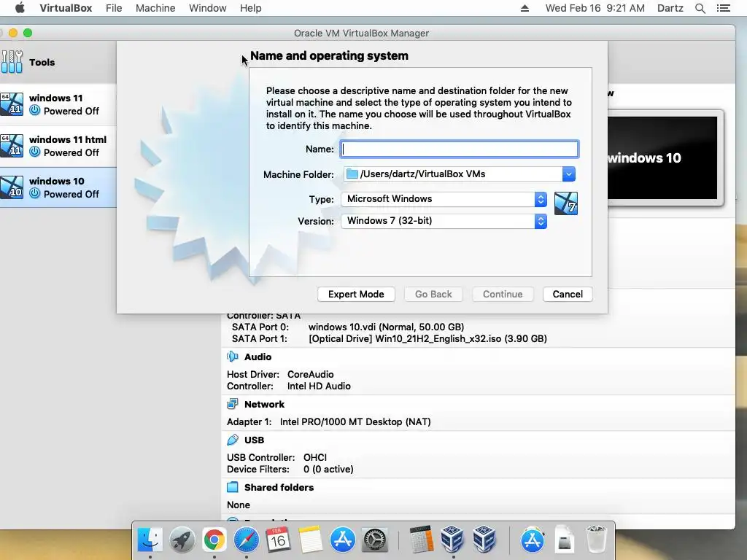Open the Version dropdown Windows 7 (32-bit)
The width and height of the screenshot is (747, 560).
[444, 221]
